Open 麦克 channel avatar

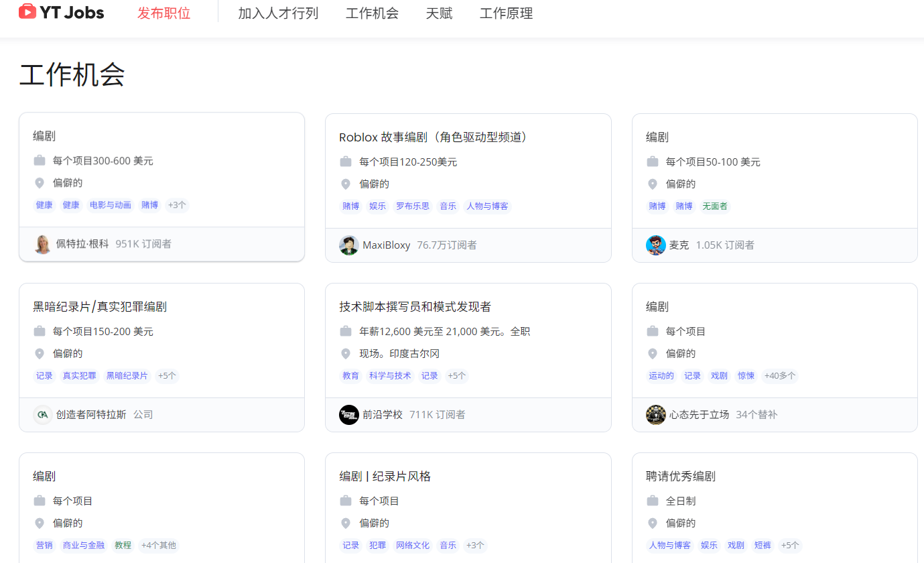coord(656,245)
